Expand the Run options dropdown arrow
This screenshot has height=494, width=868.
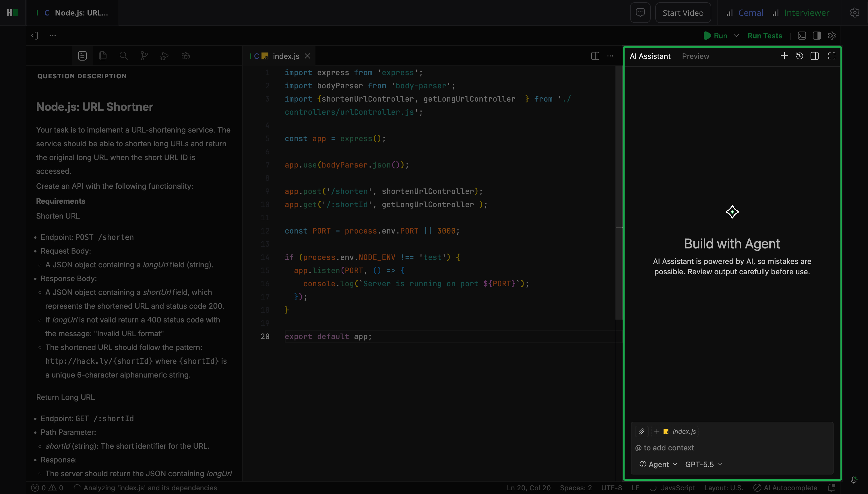tap(736, 36)
